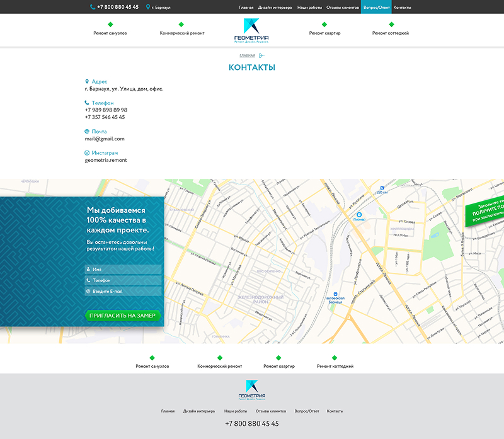Click the mail icon next to Почта
The height and width of the screenshot is (439, 504).
point(87,132)
